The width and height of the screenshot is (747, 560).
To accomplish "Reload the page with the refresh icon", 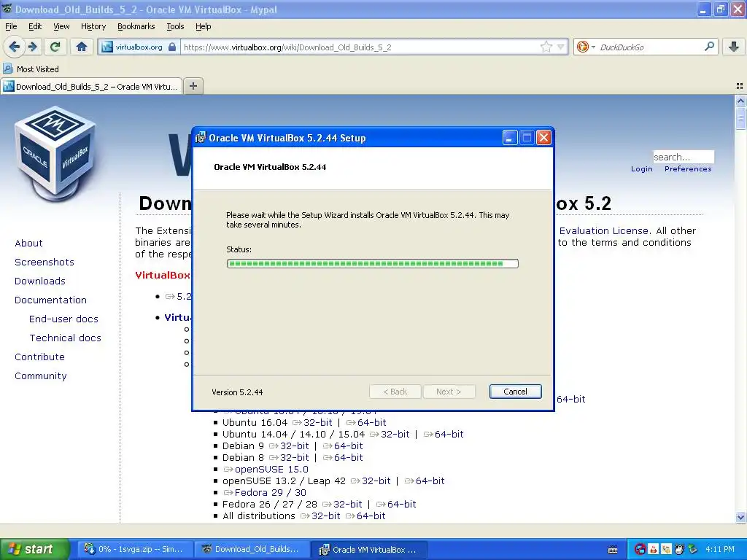I will [x=55, y=47].
